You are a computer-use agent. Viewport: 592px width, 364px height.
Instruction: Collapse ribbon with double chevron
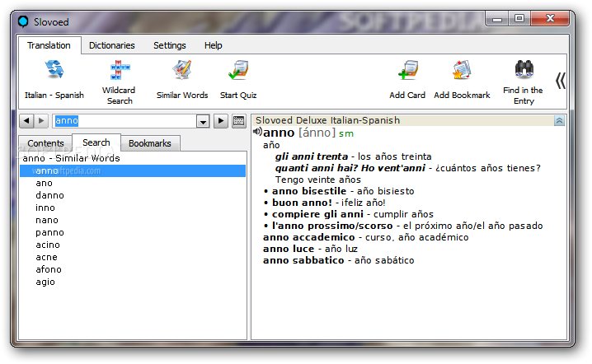561,81
